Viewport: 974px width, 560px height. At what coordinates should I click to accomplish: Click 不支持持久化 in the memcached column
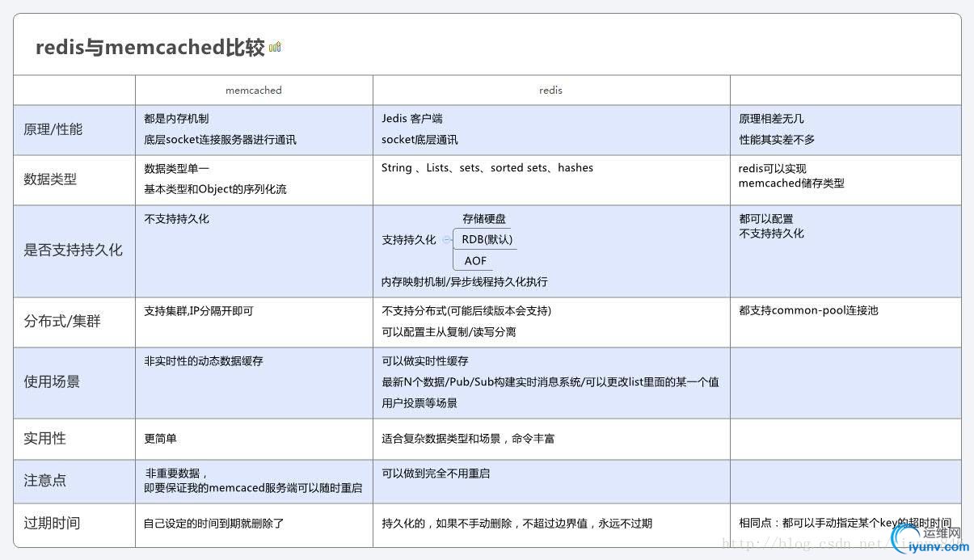pos(176,219)
